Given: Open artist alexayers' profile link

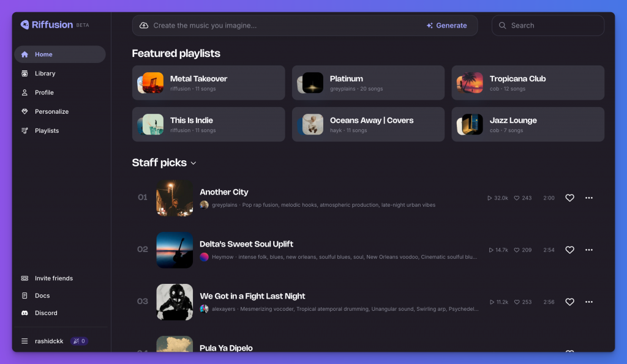Looking at the screenshot, I should (223, 309).
